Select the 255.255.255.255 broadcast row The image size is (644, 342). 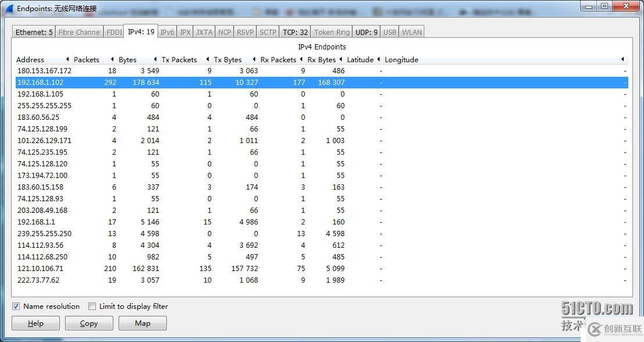point(321,106)
